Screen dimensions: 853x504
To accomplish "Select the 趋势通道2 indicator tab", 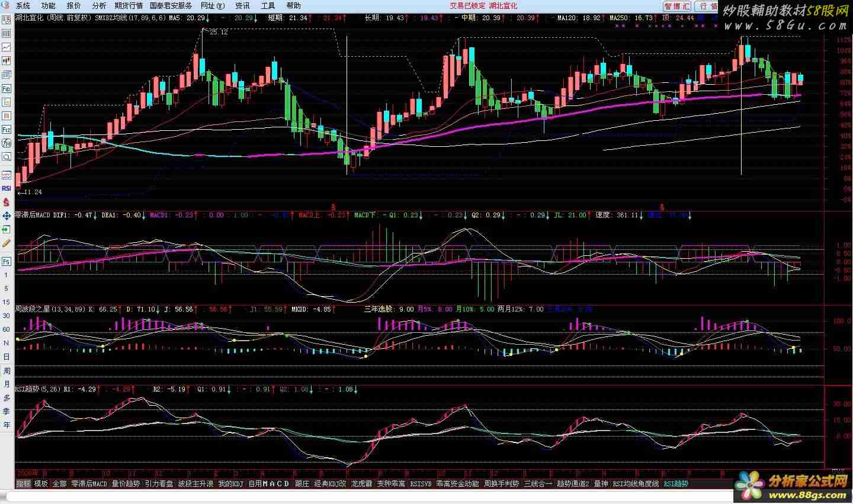I will coord(573,484).
